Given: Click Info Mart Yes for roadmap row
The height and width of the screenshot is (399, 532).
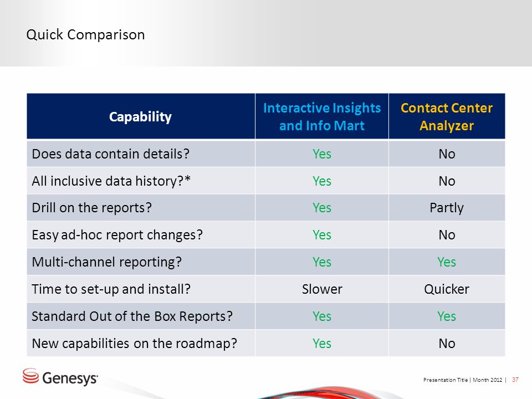Looking at the screenshot, I should (321, 344).
